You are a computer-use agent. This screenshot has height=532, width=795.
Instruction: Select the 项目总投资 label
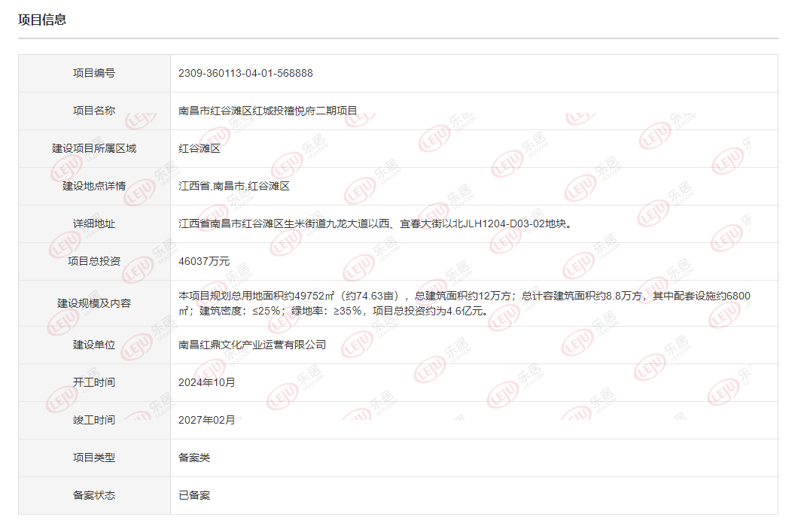click(94, 261)
